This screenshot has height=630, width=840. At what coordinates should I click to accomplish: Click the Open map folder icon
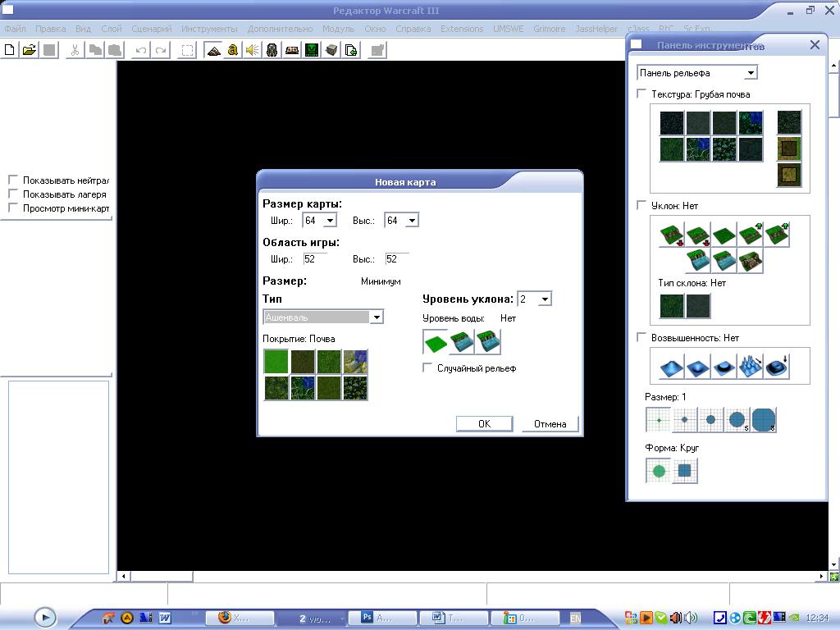pos(30,50)
